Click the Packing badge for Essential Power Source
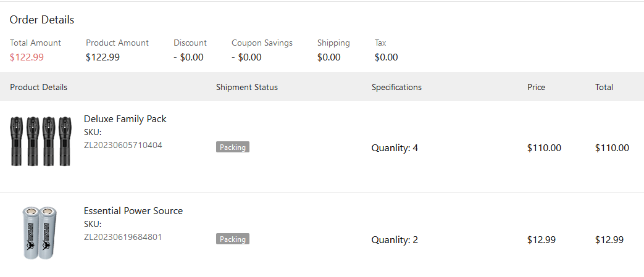Viewport: 644px width, 277px height. [x=233, y=239]
